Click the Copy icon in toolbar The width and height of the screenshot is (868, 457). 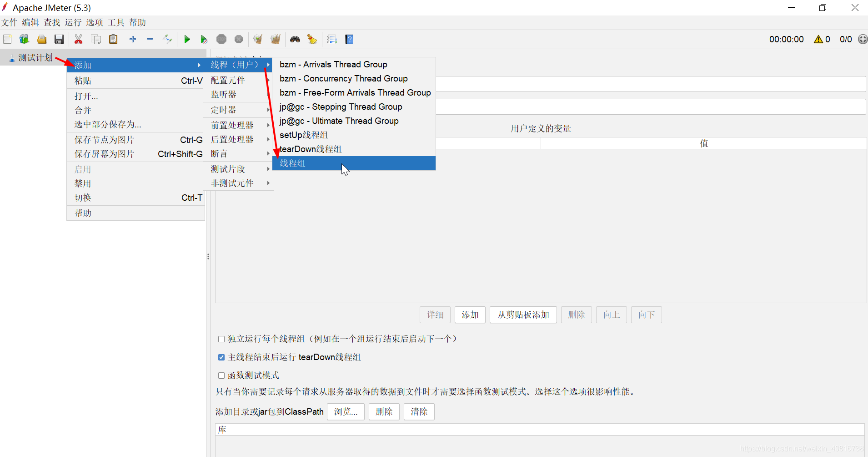[96, 39]
